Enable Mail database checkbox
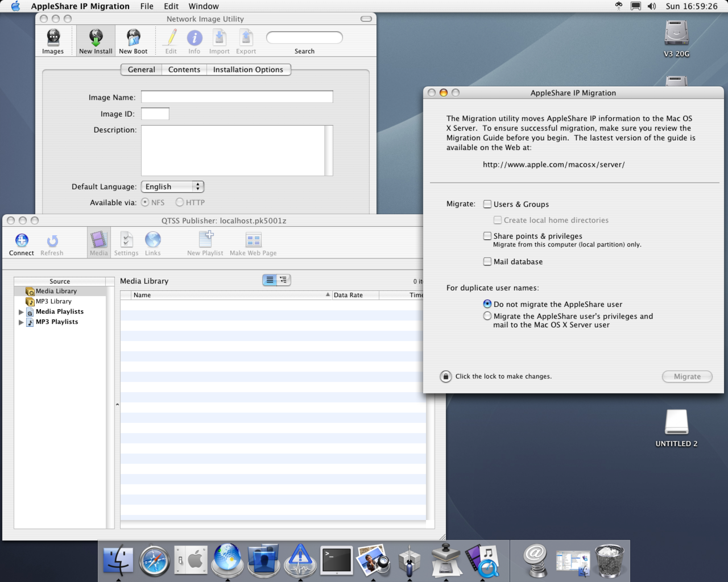The width and height of the screenshot is (728, 582). pyautogui.click(x=487, y=261)
